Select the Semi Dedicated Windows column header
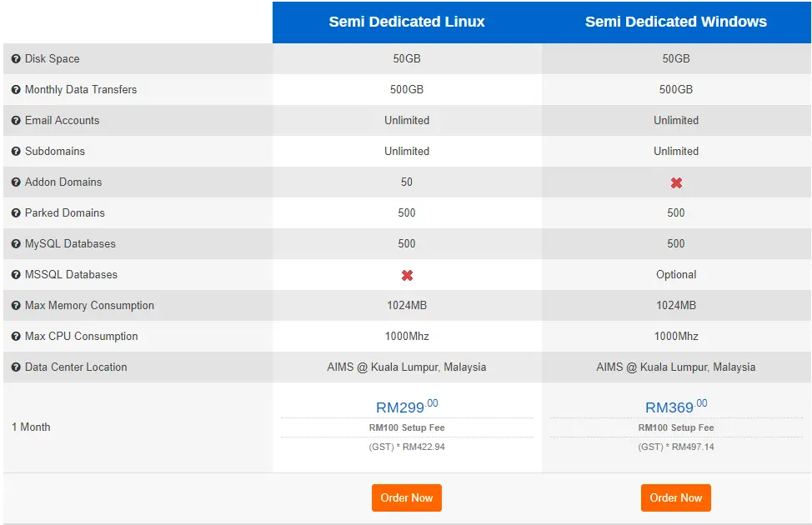Image resolution: width=812 pixels, height=525 pixels. click(x=676, y=22)
